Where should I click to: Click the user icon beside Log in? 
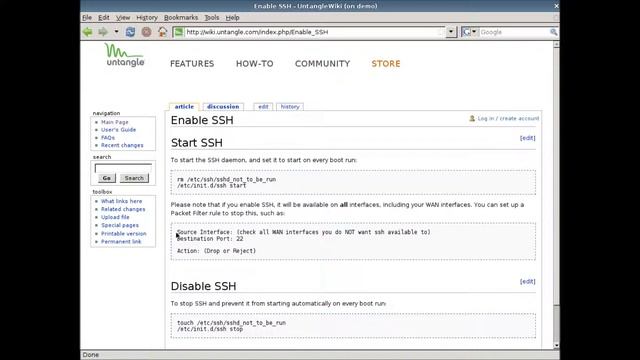[x=472, y=118]
